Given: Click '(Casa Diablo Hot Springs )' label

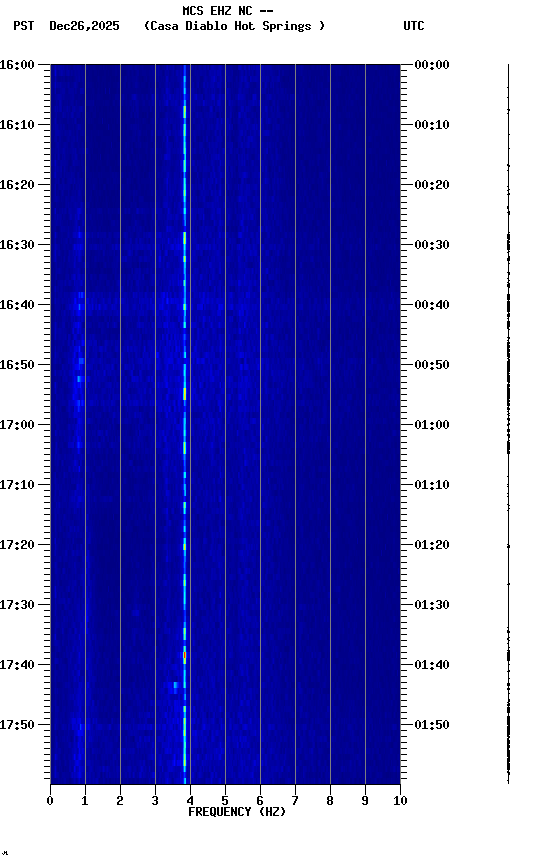Looking at the screenshot, I should [234, 26].
